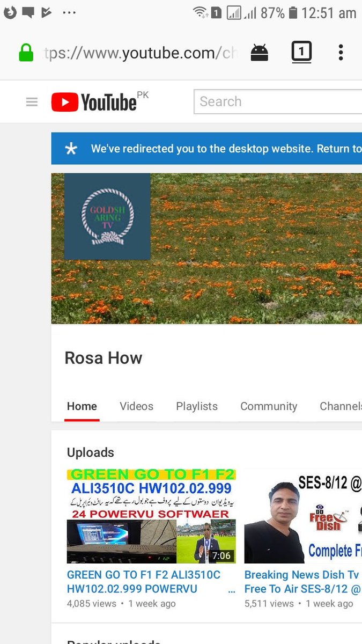
Task: Tap the Wi-Fi status icon
Action: (201, 12)
